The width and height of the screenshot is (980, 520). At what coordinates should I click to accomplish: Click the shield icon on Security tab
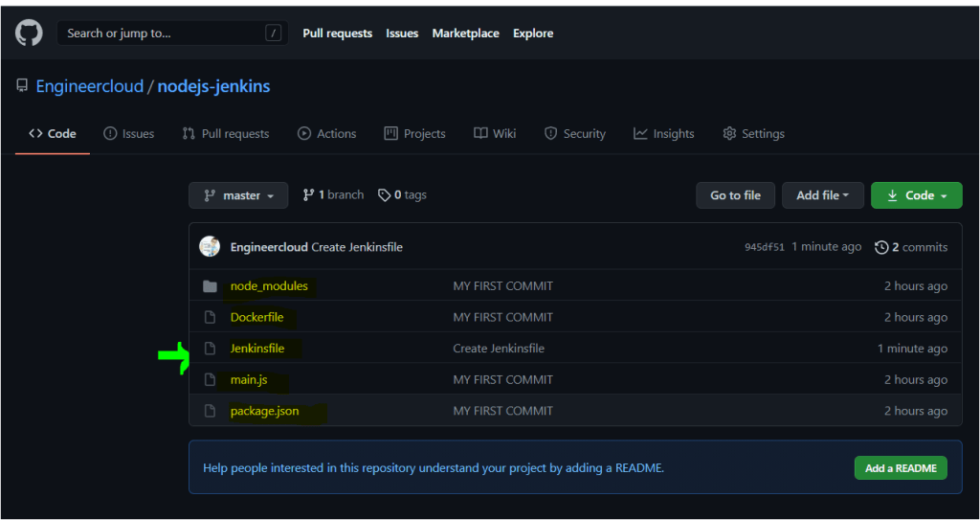coord(550,133)
